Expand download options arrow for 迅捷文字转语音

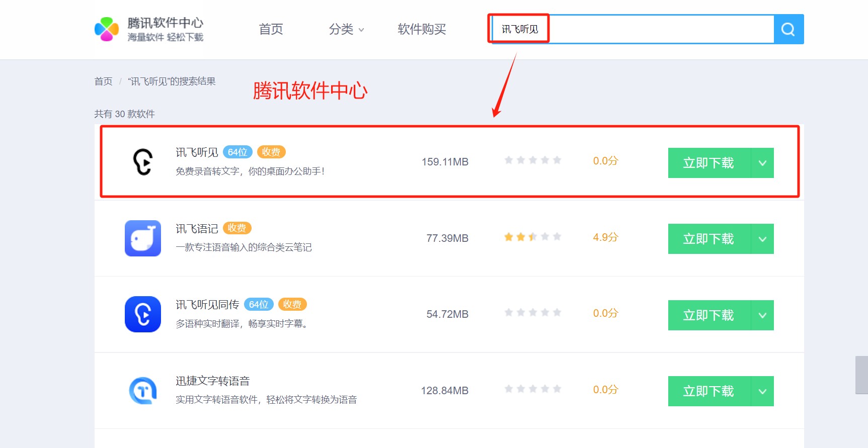(762, 391)
